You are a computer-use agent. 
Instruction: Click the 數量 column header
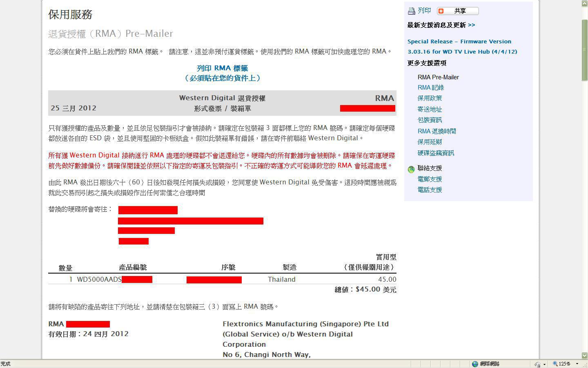click(65, 268)
